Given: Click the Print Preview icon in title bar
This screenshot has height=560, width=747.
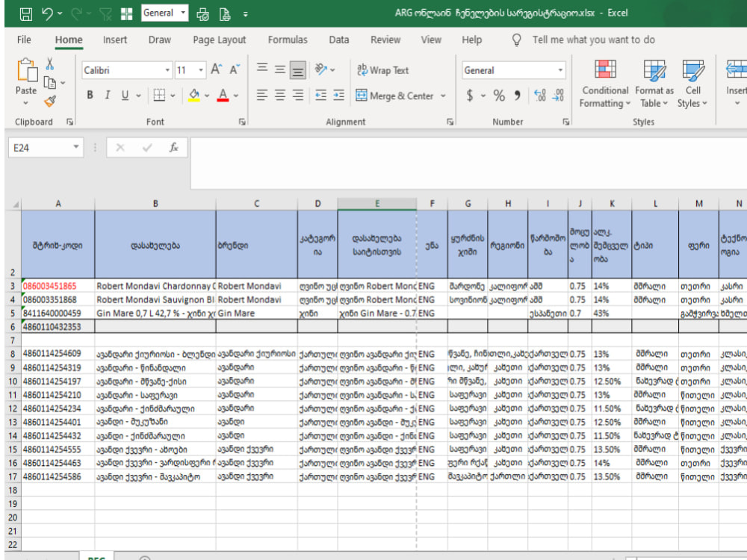Looking at the screenshot, I should (224, 14).
